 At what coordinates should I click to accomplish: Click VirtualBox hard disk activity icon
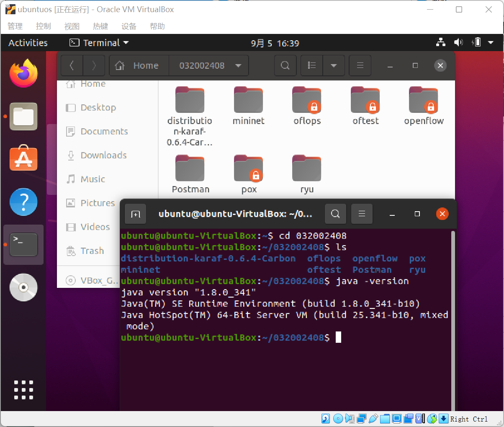[x=326, y=418]
